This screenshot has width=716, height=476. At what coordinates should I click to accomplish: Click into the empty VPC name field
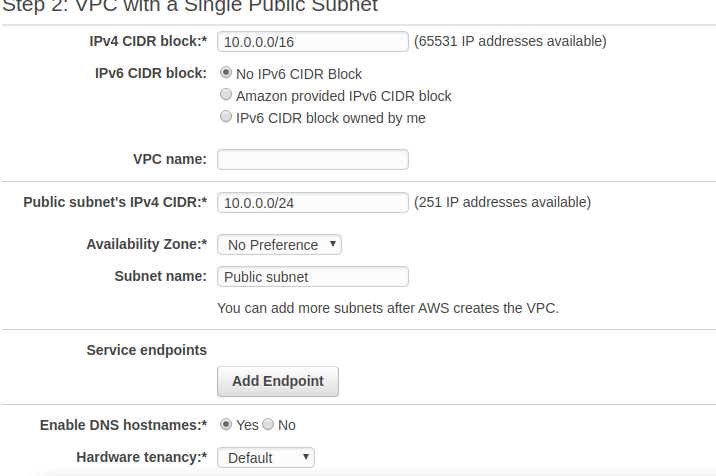pos(312,160)
